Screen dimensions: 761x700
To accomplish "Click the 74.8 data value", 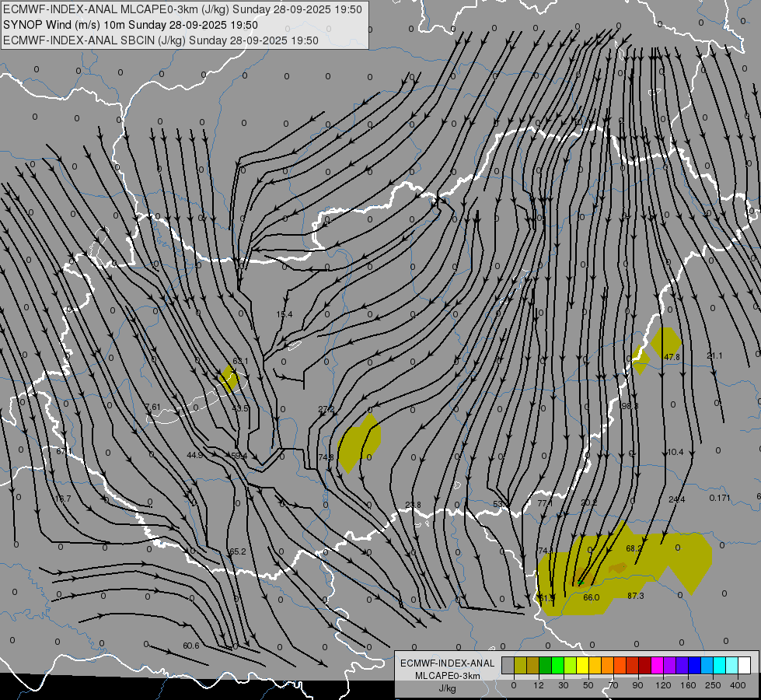I will pos(326,457).
